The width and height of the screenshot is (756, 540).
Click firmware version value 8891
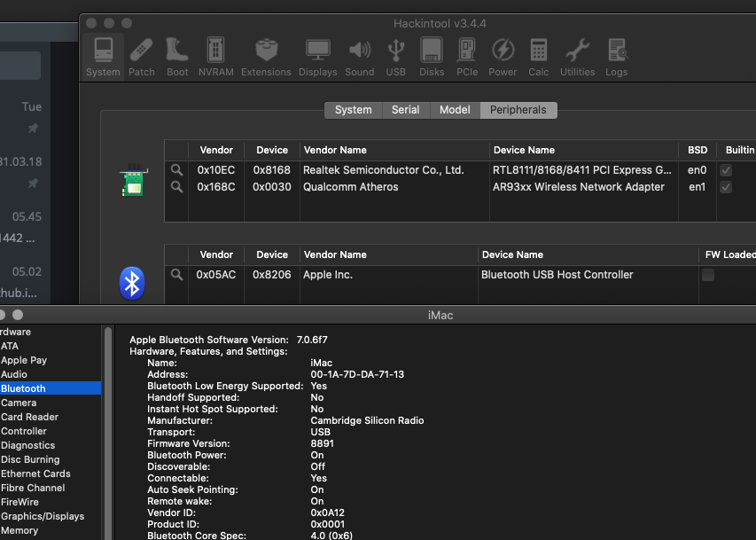pos(322,443)
